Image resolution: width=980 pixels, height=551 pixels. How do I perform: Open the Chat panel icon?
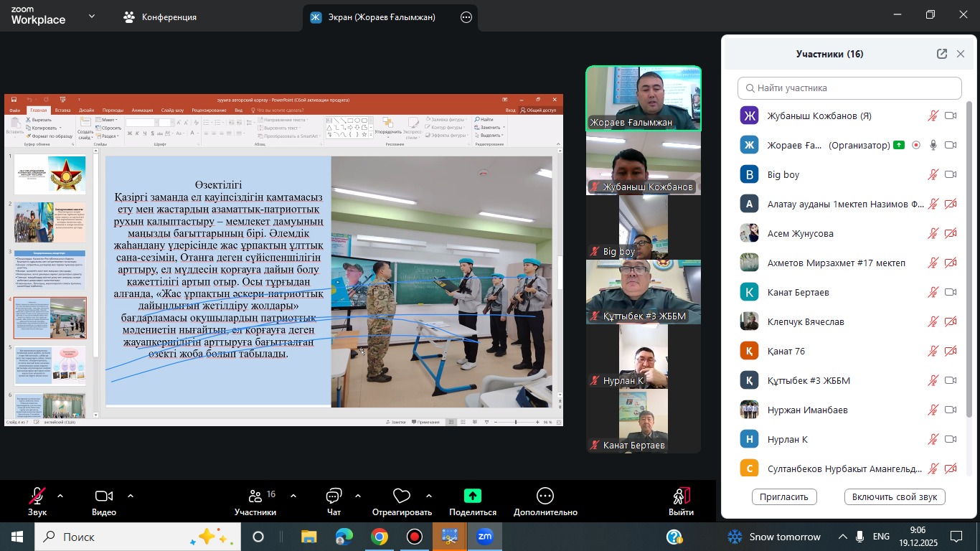click(x=334, y=496)
